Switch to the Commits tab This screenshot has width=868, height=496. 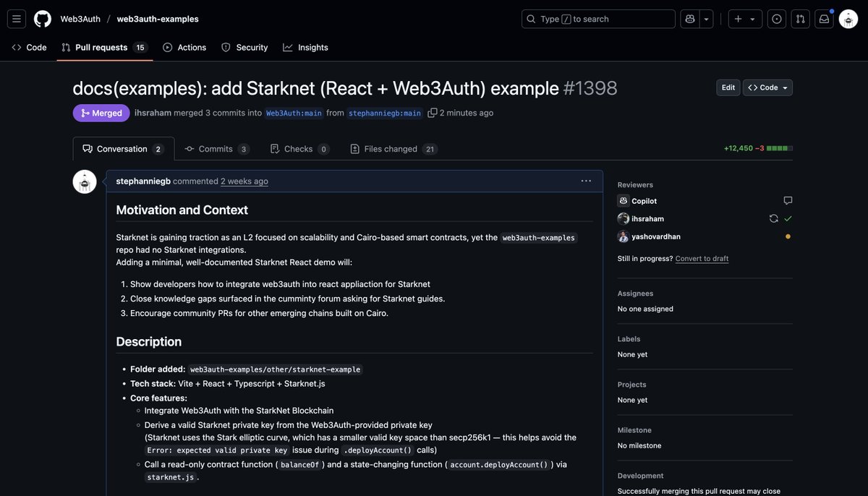tap(217, 149)
